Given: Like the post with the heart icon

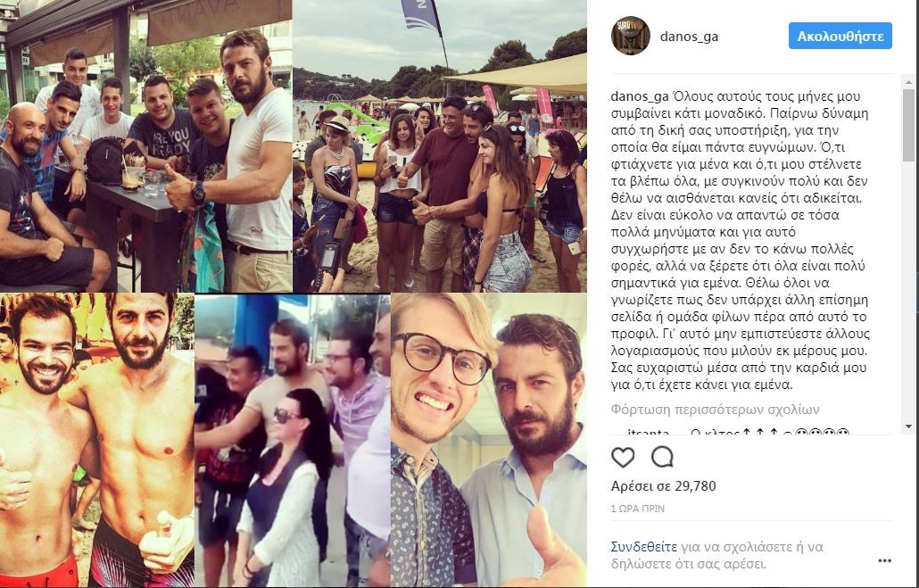Looking at the screenshot, I should pos(623,457).
